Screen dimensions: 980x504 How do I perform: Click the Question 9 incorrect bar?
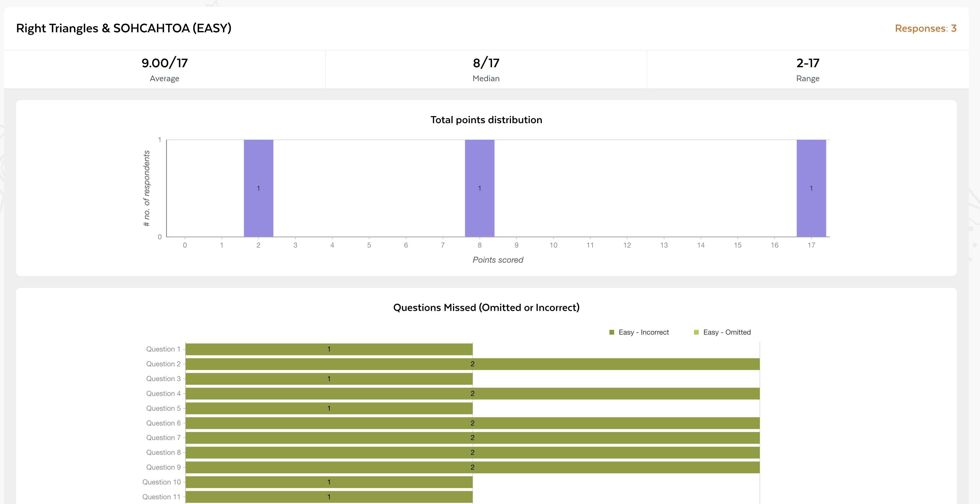tap(473, 467)
